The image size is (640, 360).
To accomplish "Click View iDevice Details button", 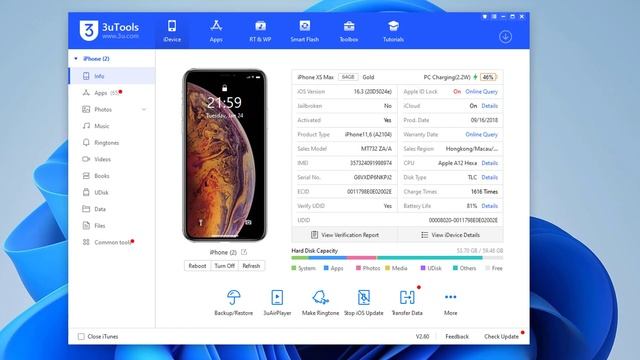I will 451,235.
